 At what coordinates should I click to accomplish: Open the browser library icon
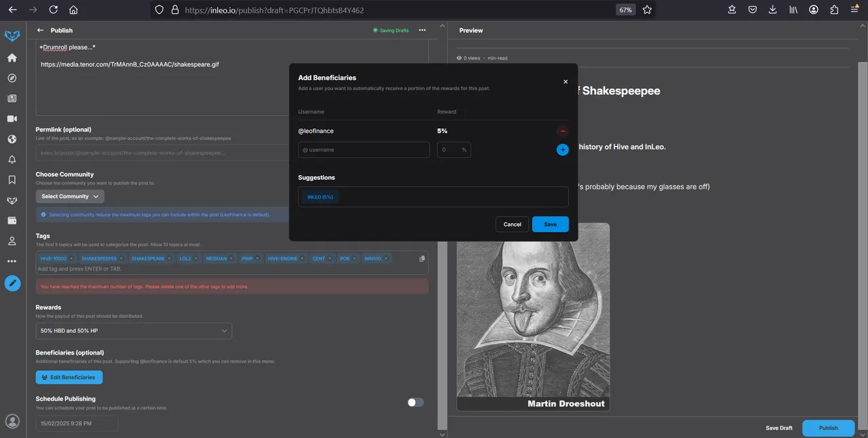tap(793, 10)
